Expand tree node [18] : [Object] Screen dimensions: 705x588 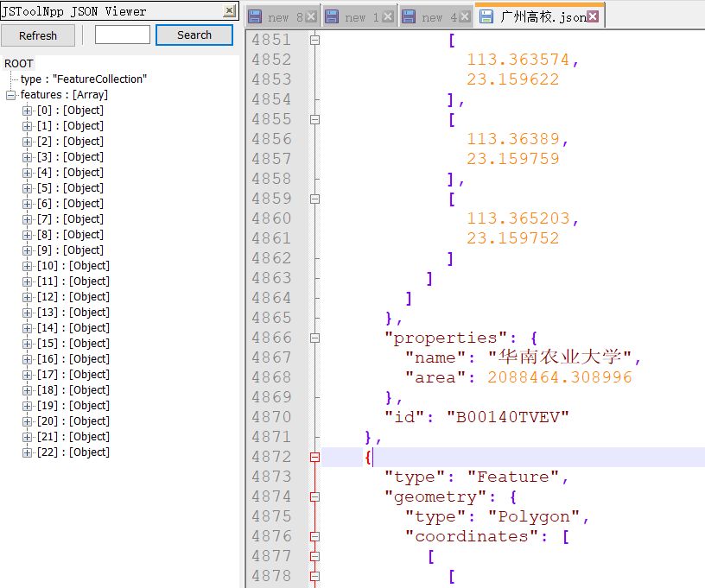click(27, 390)
